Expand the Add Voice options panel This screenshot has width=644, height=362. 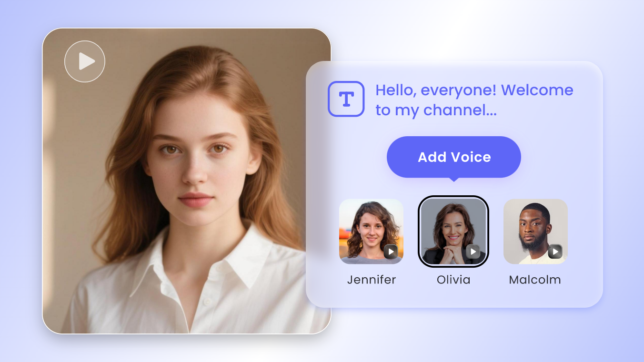(453, 157)
